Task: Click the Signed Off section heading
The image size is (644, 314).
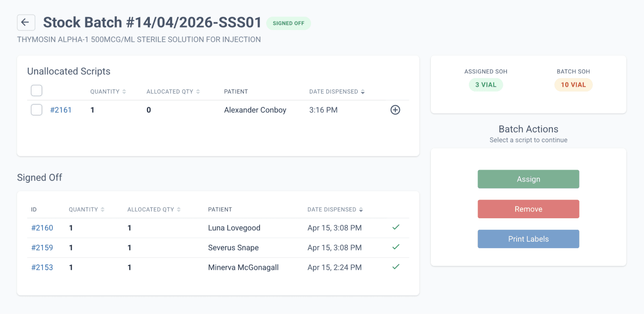Action: pyautogui.click(x=40, y=178)
